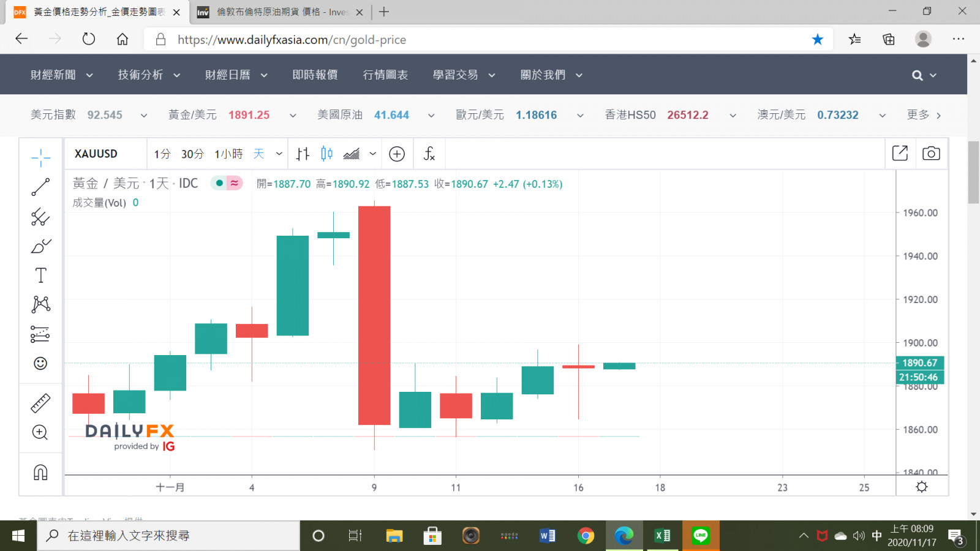The width and height of the screenshot is (980, 551).
Task: Open the 技術分析 menu
Action: pyautogui.click(x=149, y=75)
